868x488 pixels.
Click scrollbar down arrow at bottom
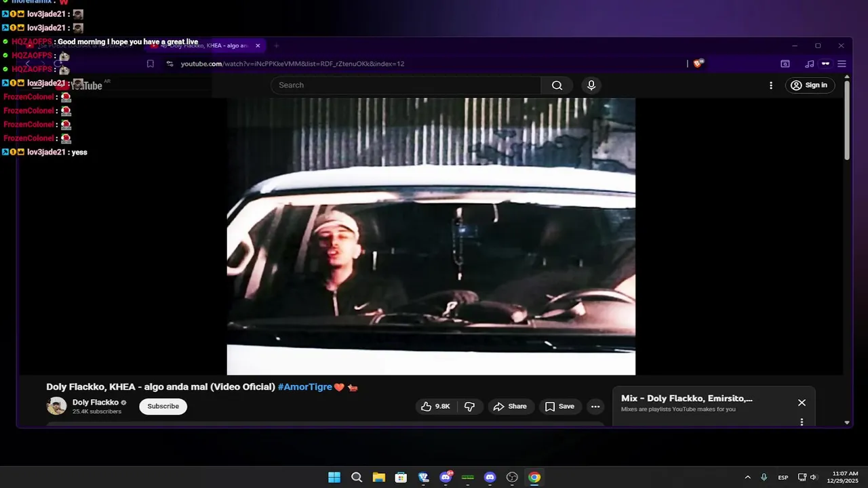click(847, 422)
